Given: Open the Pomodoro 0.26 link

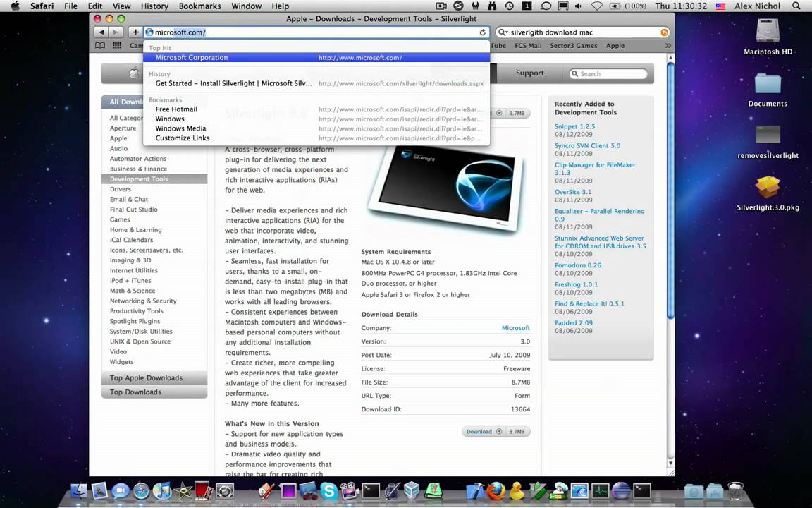Looking at the screenshot, I should pos(578,265).
